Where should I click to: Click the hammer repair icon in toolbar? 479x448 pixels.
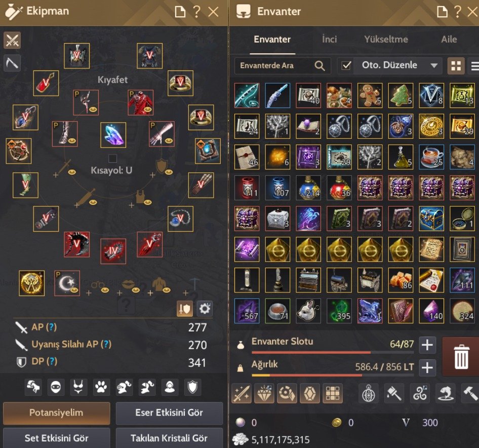470,393
